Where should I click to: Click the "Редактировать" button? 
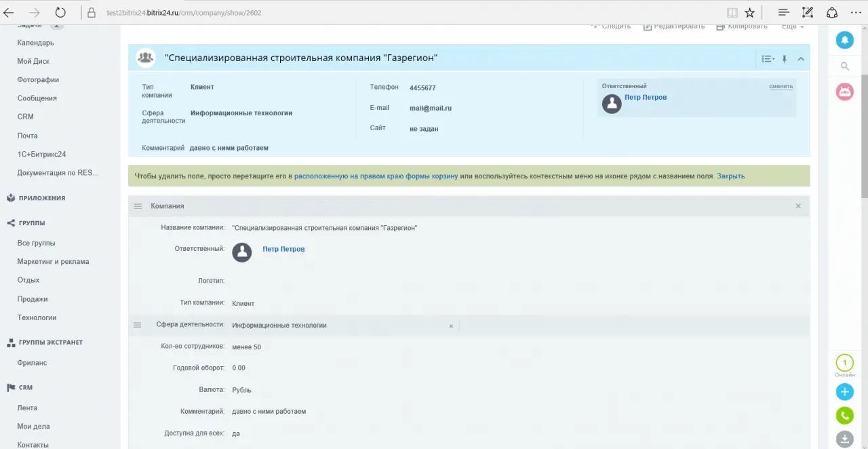coord(673,26)
